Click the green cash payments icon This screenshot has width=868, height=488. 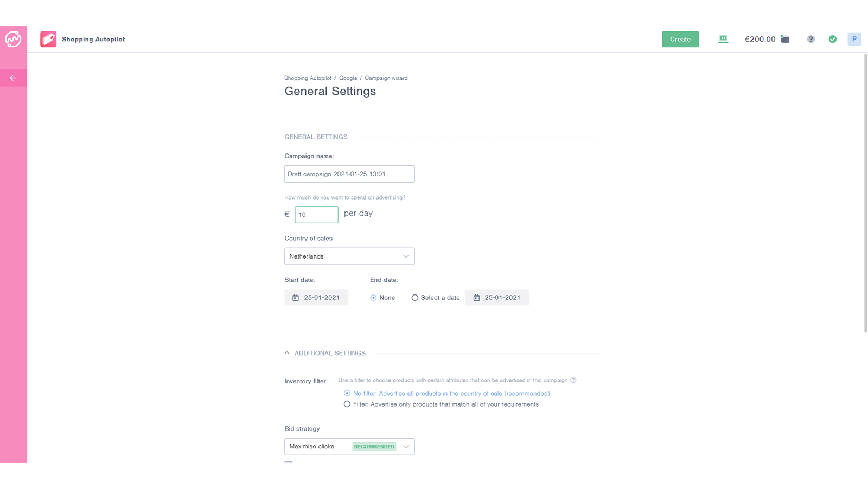point(723,39)
